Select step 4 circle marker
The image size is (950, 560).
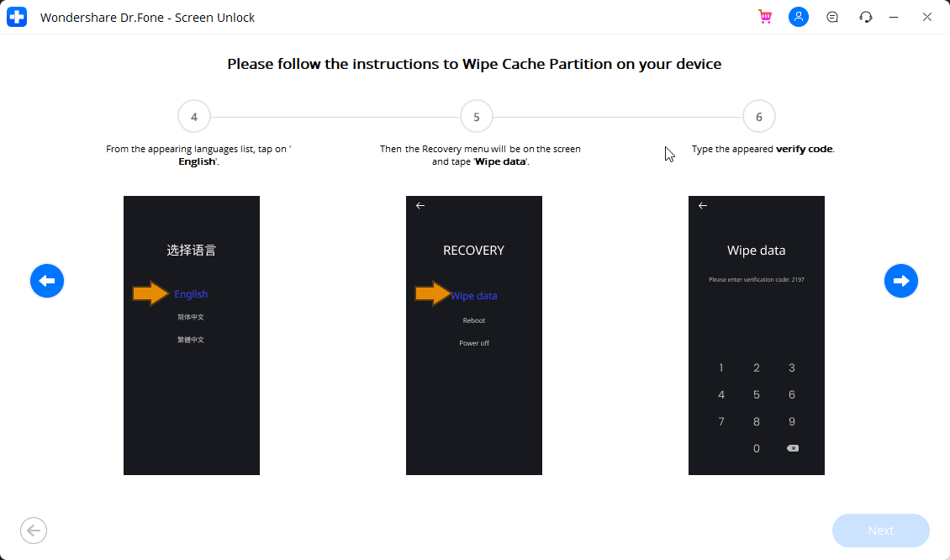pyautogui.click(x=194, y=116)
